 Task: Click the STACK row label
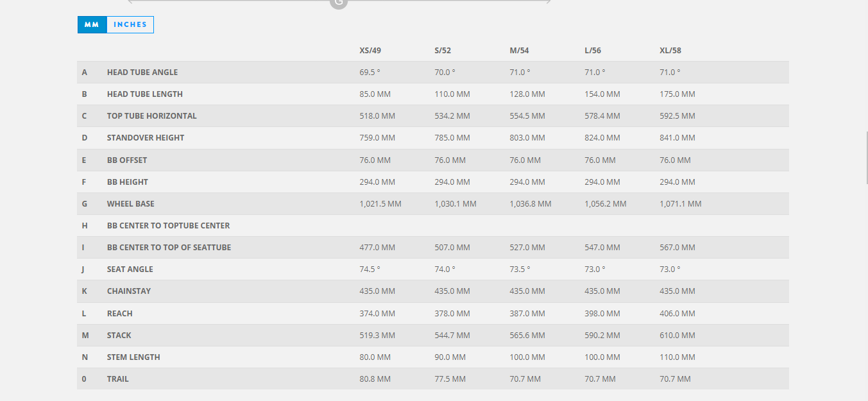[x=119, y=336]
